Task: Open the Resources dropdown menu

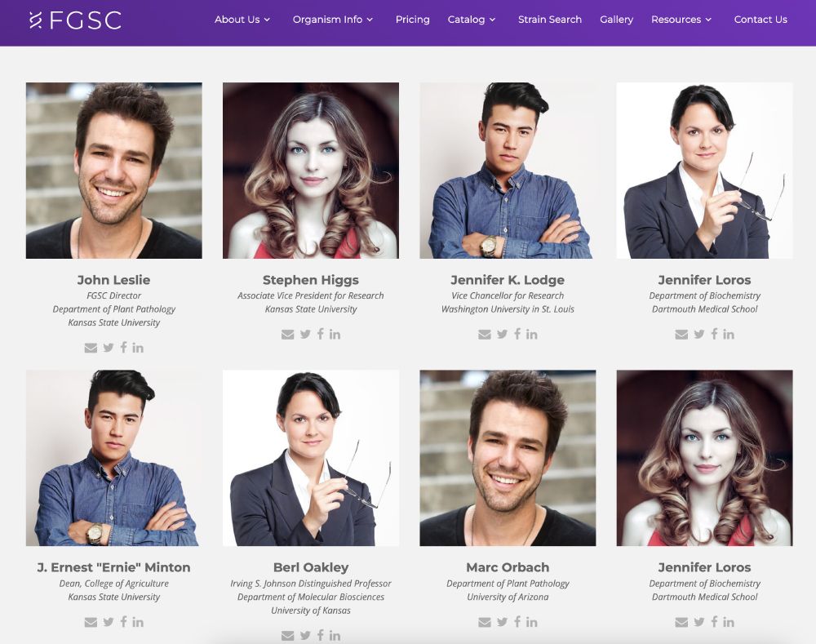Action: pyautogui.click(x=681, y=20)
